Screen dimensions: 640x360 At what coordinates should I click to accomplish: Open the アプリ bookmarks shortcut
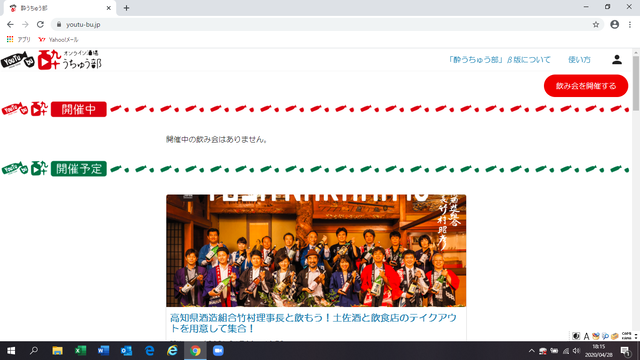[19, 39]
